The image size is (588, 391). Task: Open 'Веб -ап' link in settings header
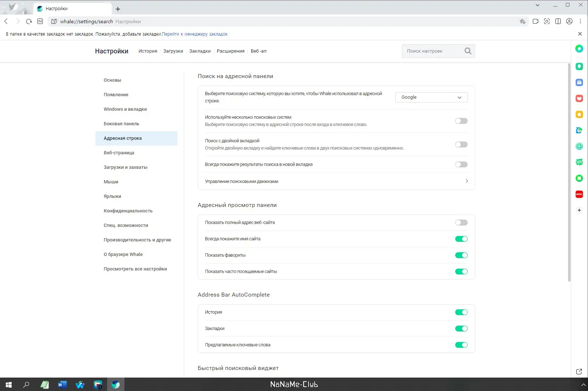pyautogui.click(x=259, y=51)
